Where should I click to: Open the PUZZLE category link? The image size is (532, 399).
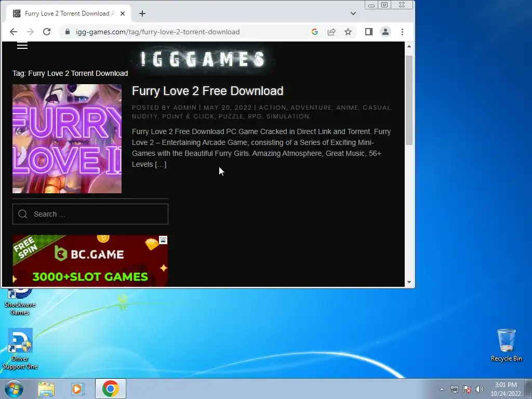point(231,116)
